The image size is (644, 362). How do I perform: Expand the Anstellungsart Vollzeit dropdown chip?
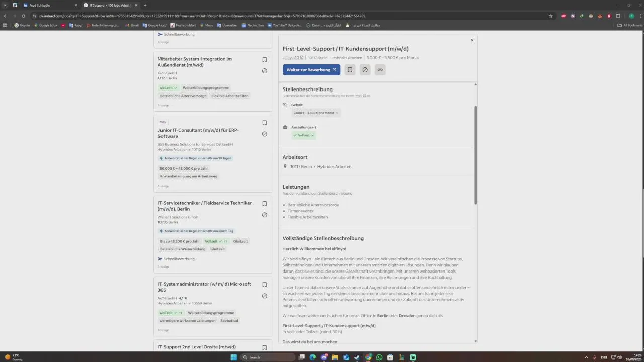pyautogui.click(x=304, y=135)
